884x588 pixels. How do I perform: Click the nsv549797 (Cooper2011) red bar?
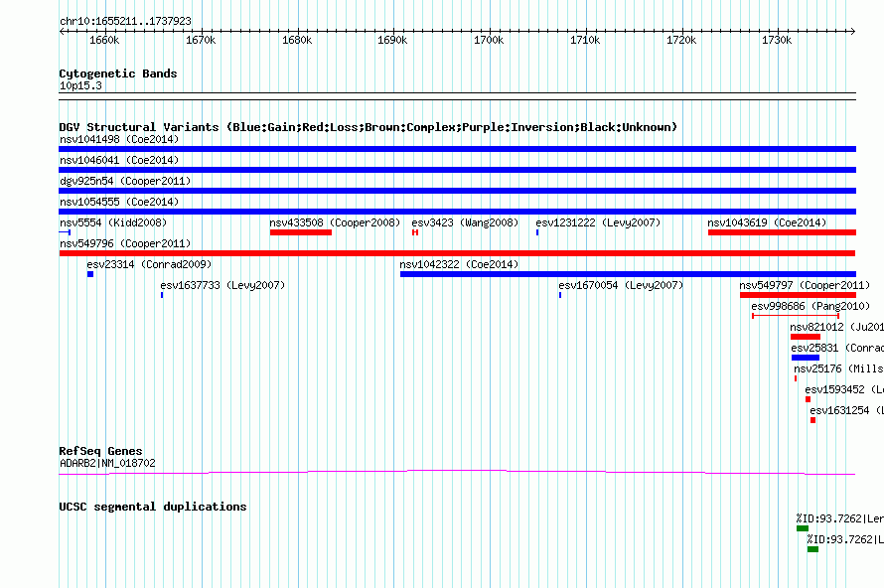click(798, 295)
